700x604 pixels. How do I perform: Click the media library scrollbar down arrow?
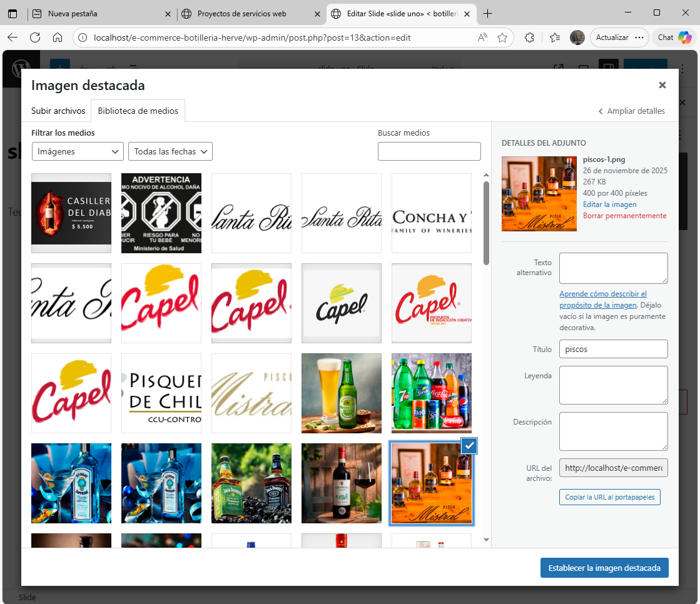click(x=486, y=540)
